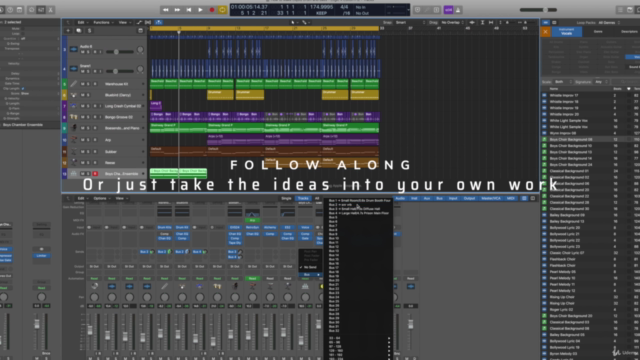Solo the Bongo Groove 02 track
Viewport: 640px width, 360px height.
coord(88,117)
